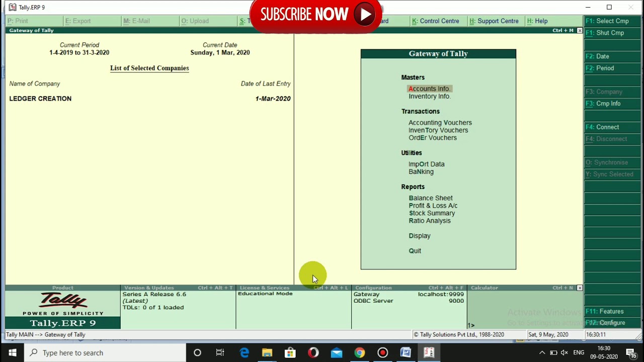644x362 pixels.
Task: Open the taskbar clock and date
Action: pyautogui.click(x=604, y=353)
